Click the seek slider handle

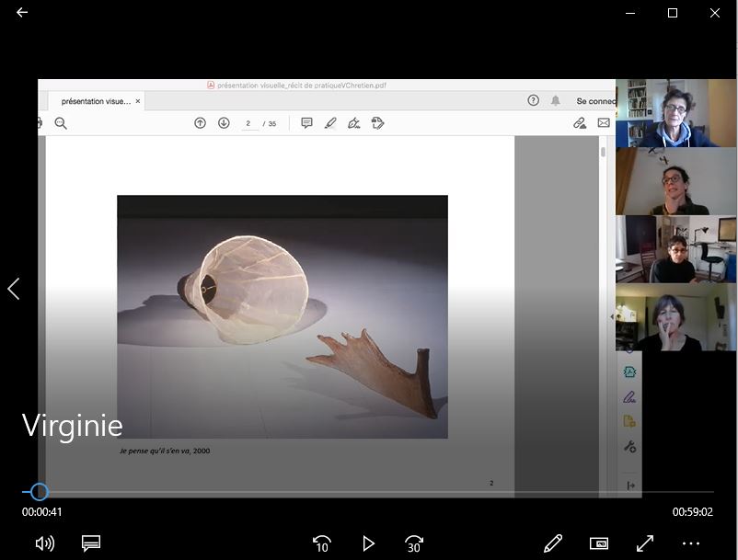[x=39, y=492]
